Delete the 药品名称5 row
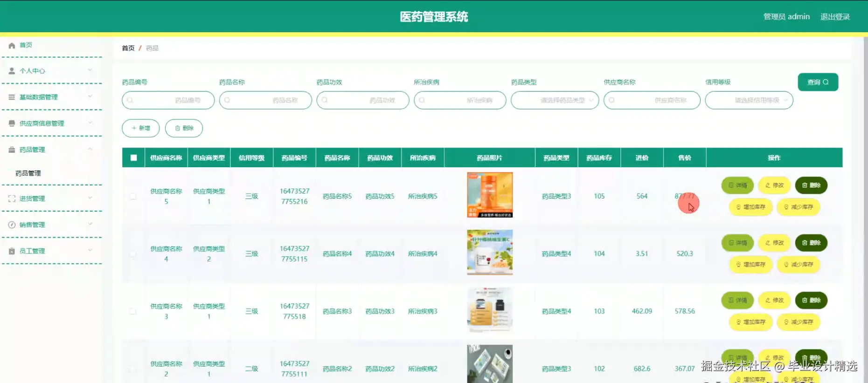This screenshot has height=383, width=868. [x=811, y=185]
